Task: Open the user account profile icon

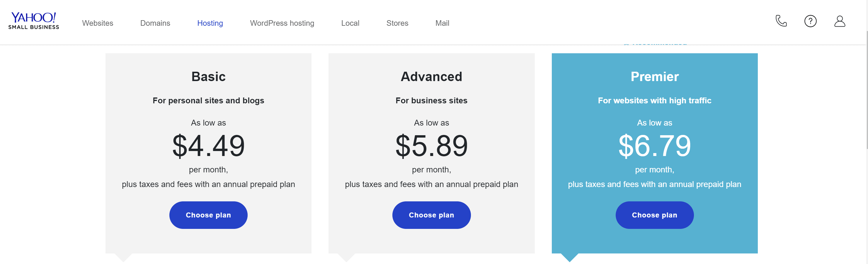Action: coord(840,21)
